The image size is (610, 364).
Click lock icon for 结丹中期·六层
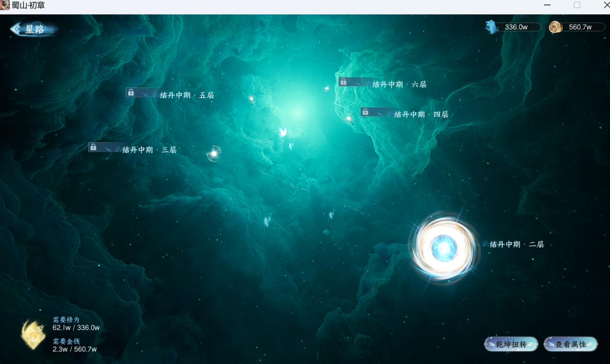(344, 81)
